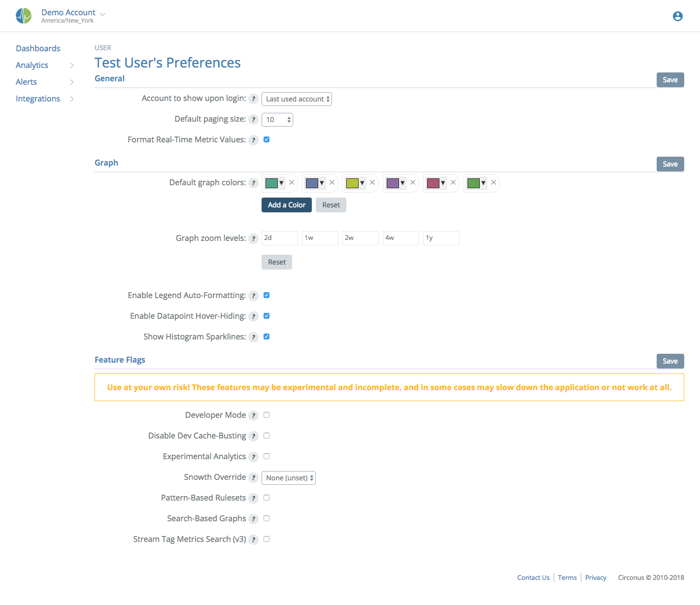The image size is (700, 605).
Task: Remove the last green graph color swatch
Action: (x=493, y=182)
